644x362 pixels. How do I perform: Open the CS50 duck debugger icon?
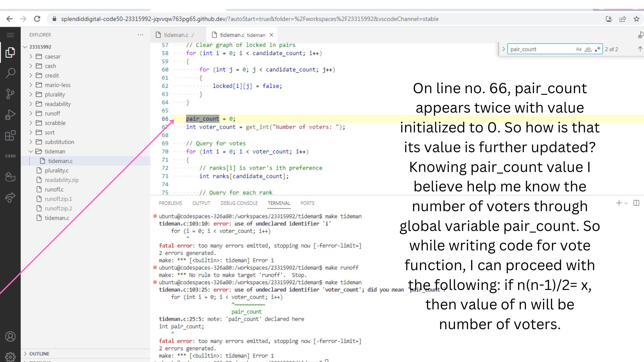10,177
